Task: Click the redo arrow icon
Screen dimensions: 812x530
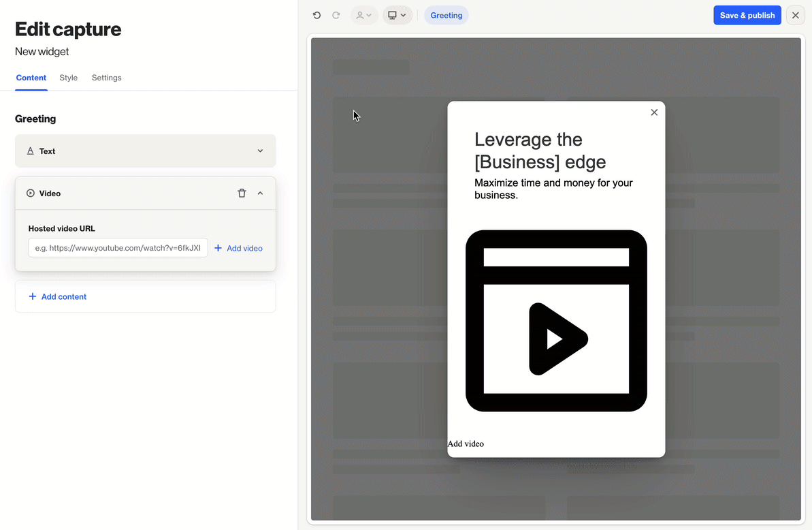Action: [336, 16]
